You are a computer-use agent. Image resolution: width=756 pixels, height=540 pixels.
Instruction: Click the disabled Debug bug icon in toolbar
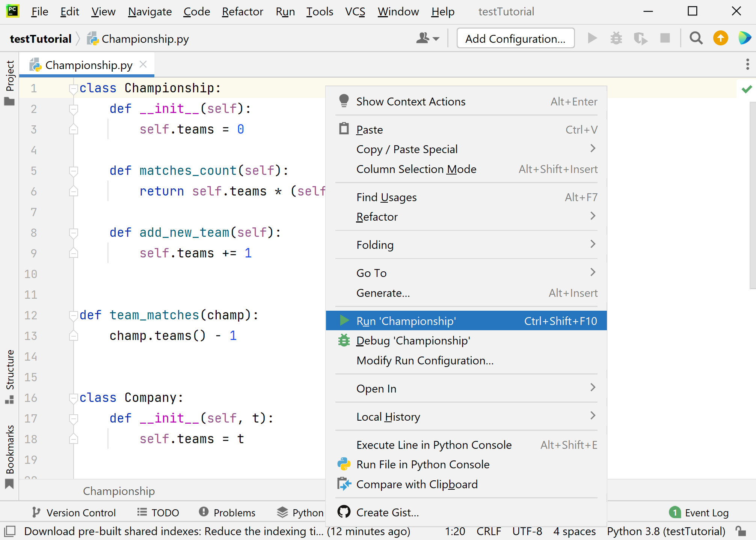tap(616, 38)
